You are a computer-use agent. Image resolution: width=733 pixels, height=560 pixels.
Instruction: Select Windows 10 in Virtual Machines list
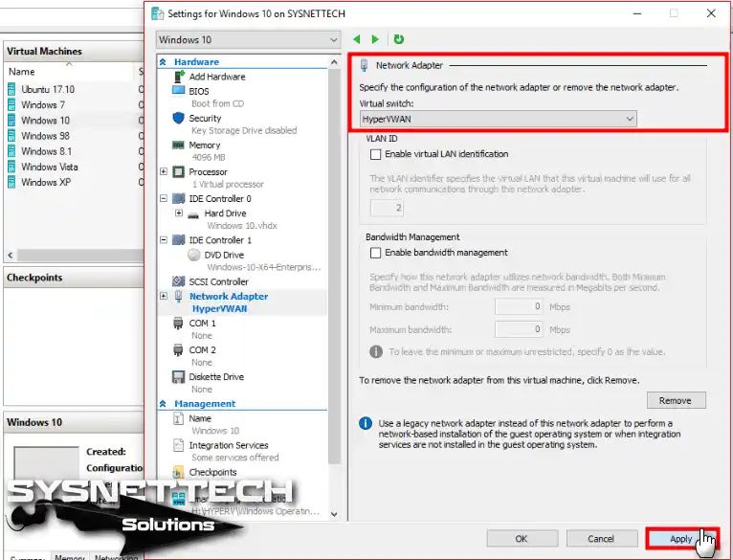point(45,121)
